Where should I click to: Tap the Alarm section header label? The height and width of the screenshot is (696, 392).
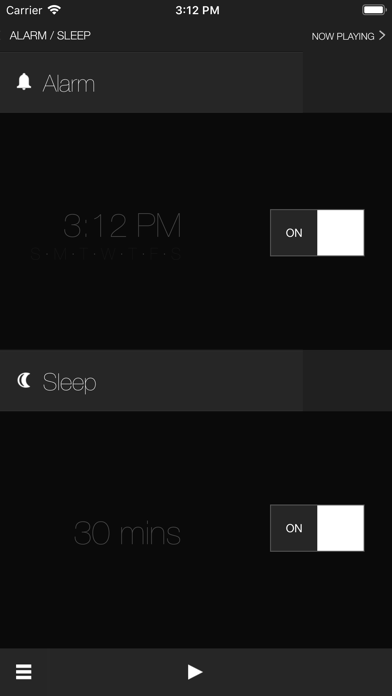[68, 84]
